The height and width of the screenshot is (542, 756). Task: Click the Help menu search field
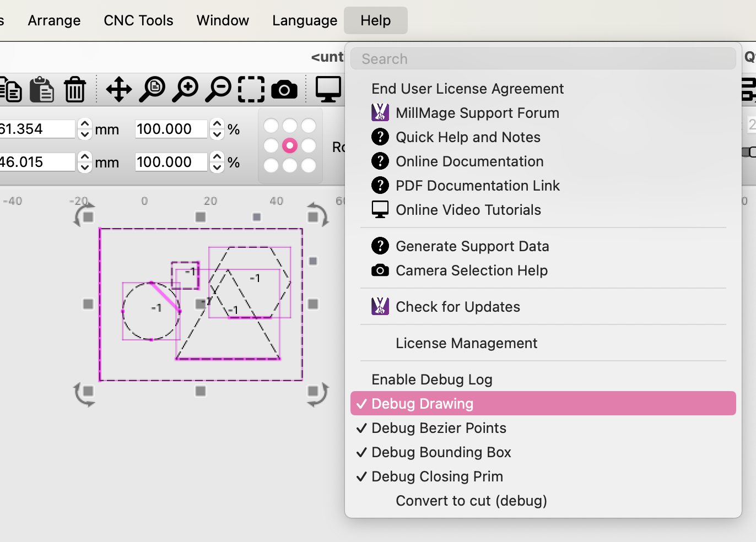pyautogui.click(x=543, y=59)
